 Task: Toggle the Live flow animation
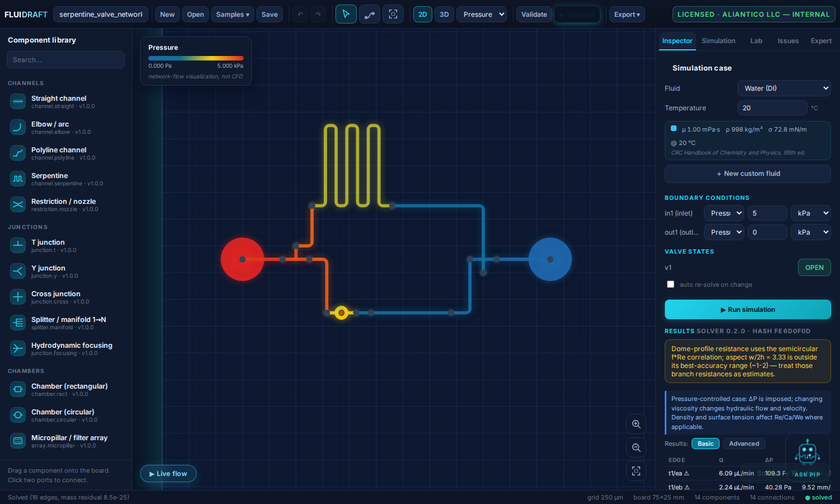168,474
